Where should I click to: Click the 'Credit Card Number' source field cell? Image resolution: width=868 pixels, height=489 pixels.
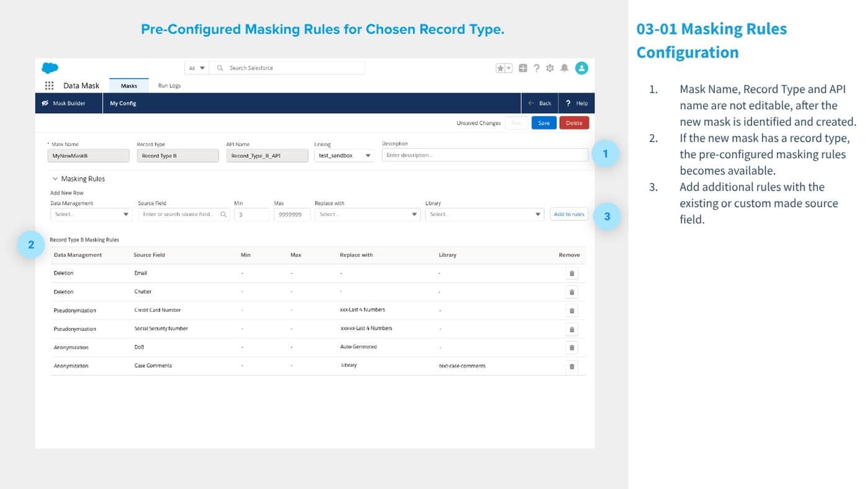tap(157, 310)
